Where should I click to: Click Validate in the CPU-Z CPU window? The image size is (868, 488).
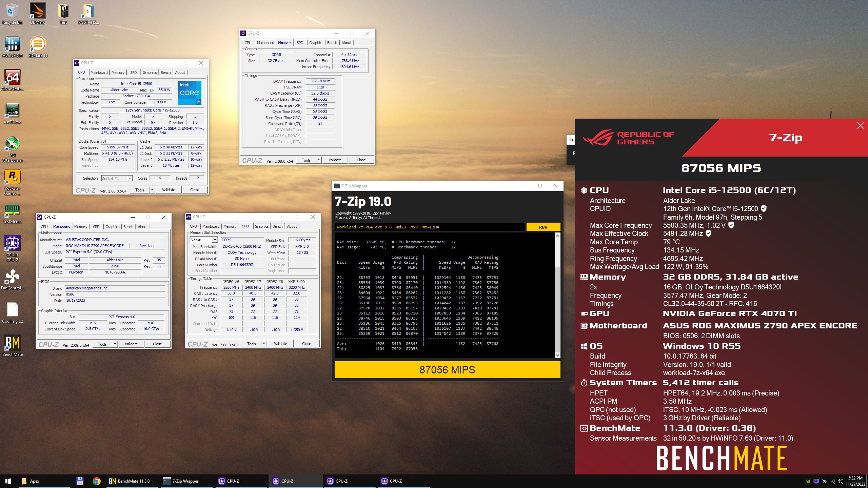169,190
